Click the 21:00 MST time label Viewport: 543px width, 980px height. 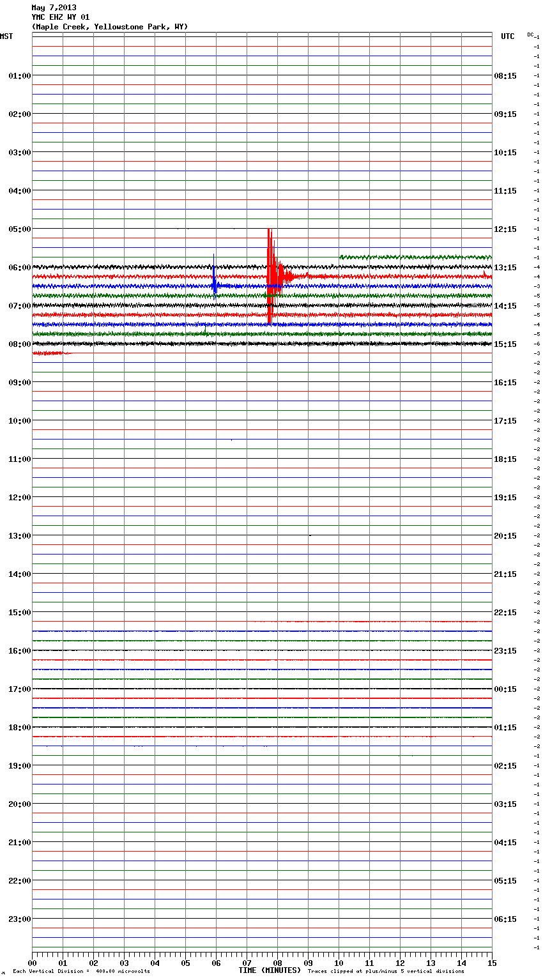(x=20, y=843)
